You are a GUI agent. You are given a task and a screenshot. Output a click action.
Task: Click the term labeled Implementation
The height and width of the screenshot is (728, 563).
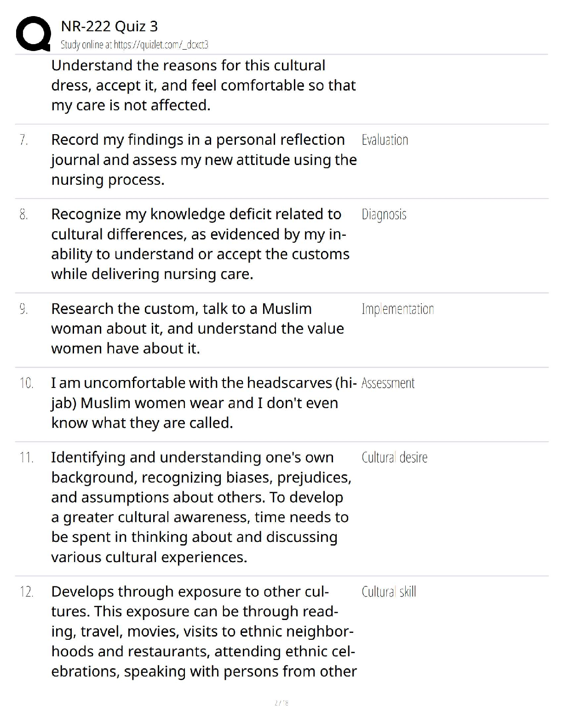click(x=398, y=309)
